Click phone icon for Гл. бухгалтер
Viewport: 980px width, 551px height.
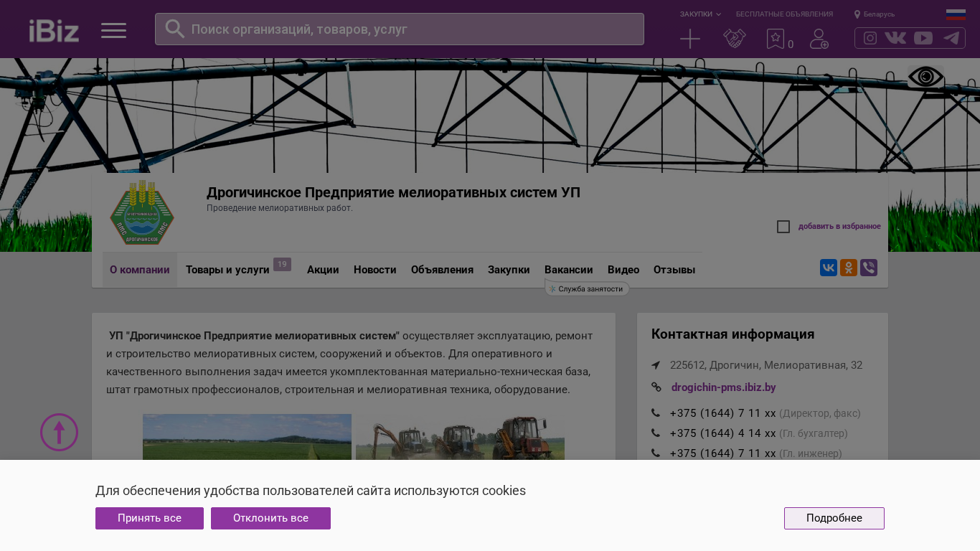[656, 433]
